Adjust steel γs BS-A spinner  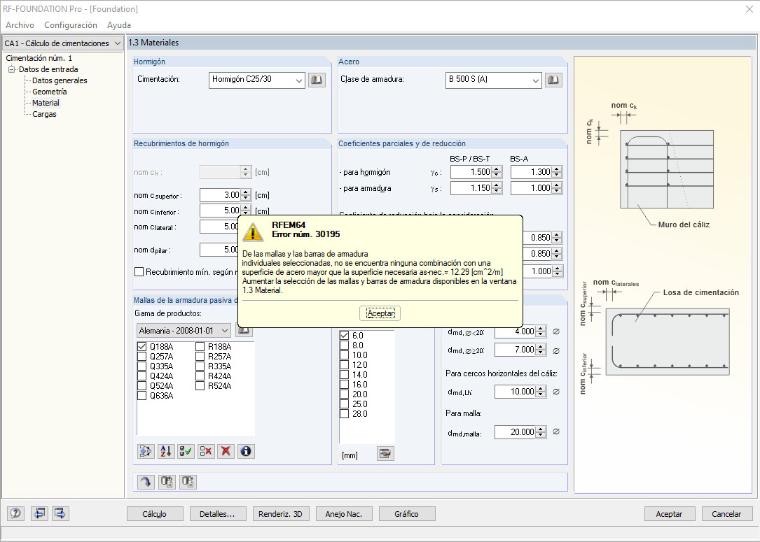[557, 188]
